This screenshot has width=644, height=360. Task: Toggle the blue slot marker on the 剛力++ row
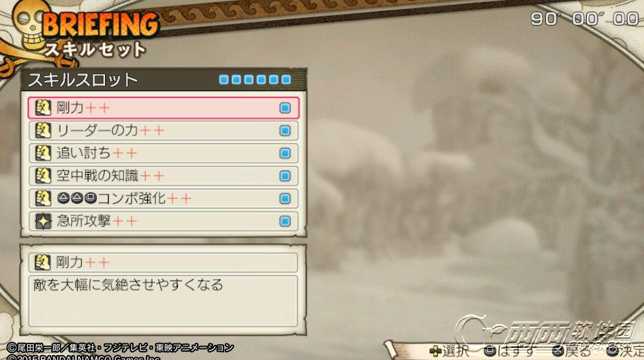coord(285,108)
